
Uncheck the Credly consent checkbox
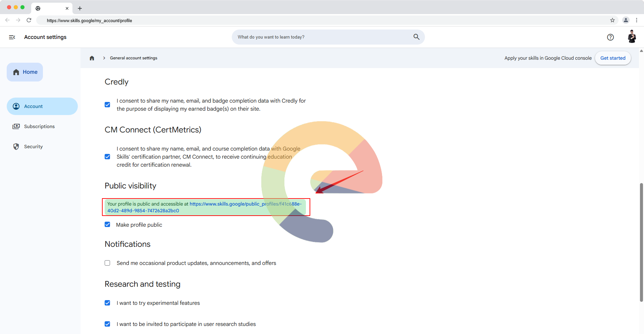click(107, 105)
